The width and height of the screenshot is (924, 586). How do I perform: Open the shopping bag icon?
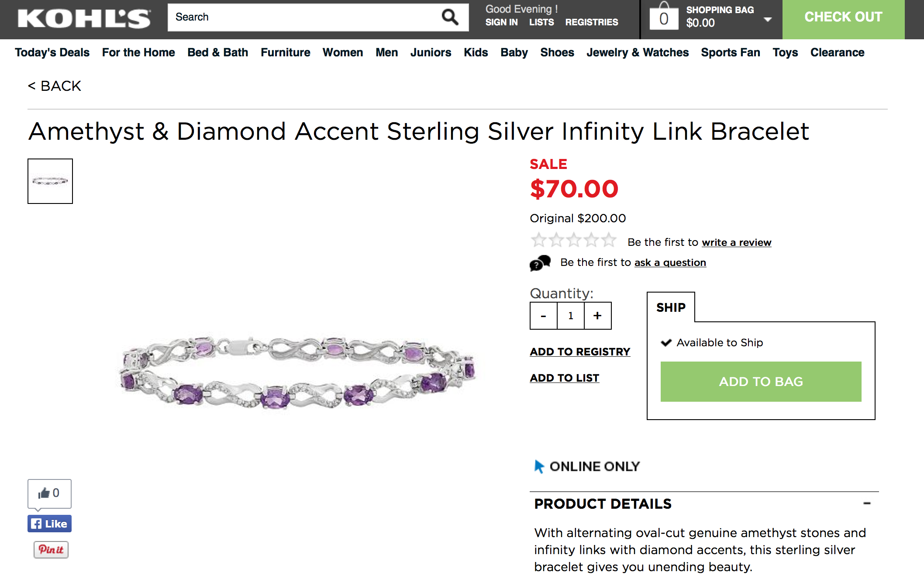coord(664,17)
